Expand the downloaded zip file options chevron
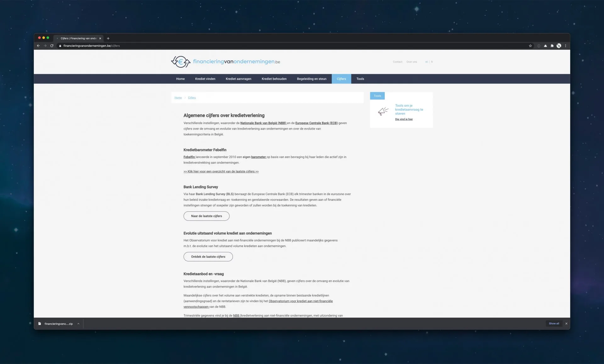The image size is (604, 364). 78,324
